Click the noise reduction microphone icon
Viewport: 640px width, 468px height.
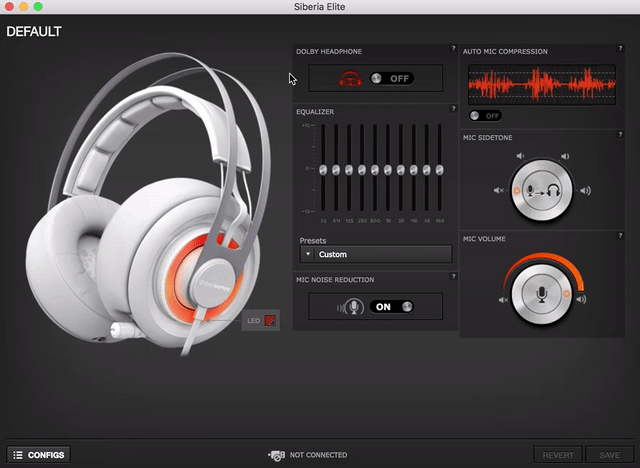click(353, 307)
